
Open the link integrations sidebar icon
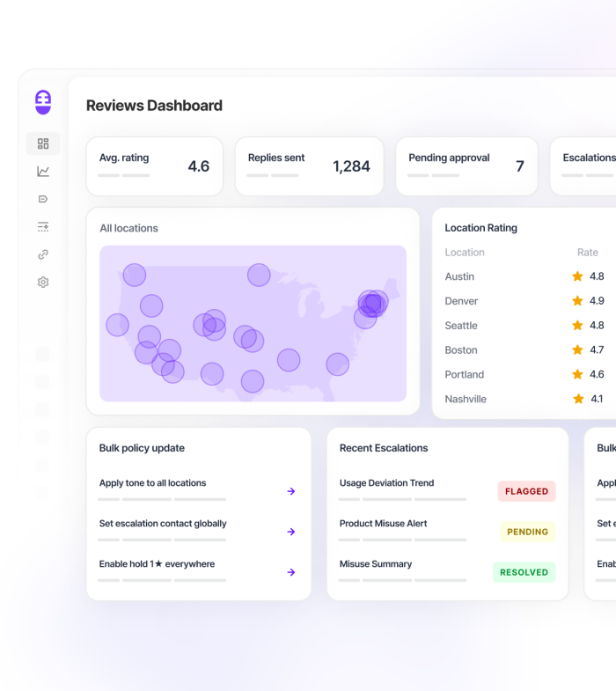pyautogui.click(x=43, y=254)
